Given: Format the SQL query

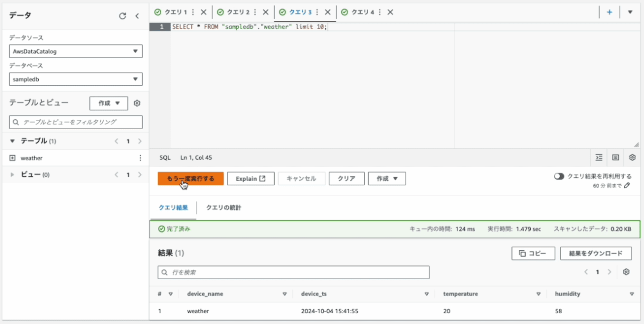Looking at the screenshot, I should [x=599, y=158].
